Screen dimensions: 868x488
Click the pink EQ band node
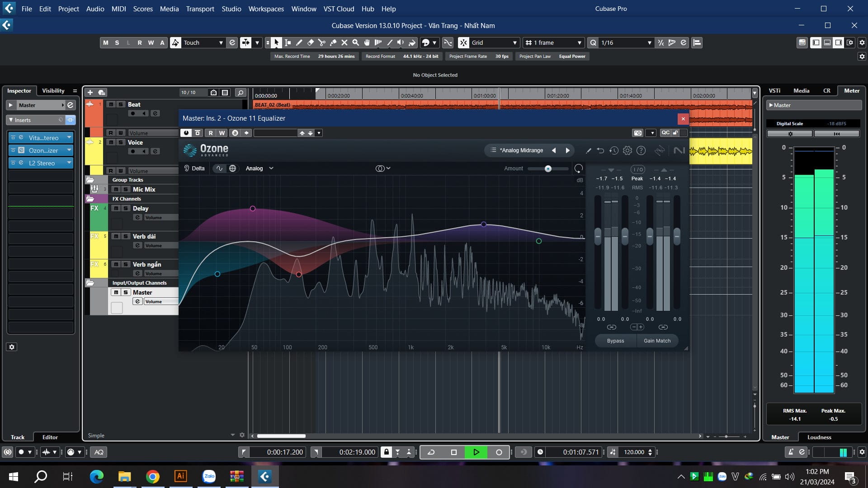tap(253, 208)
